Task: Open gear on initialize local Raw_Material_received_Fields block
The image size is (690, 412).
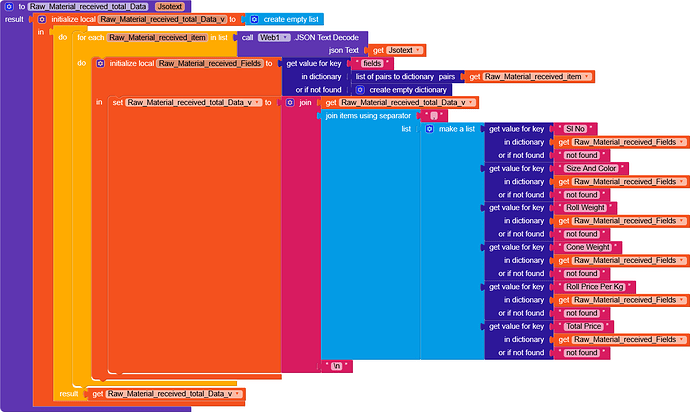Action: (100, 63)
